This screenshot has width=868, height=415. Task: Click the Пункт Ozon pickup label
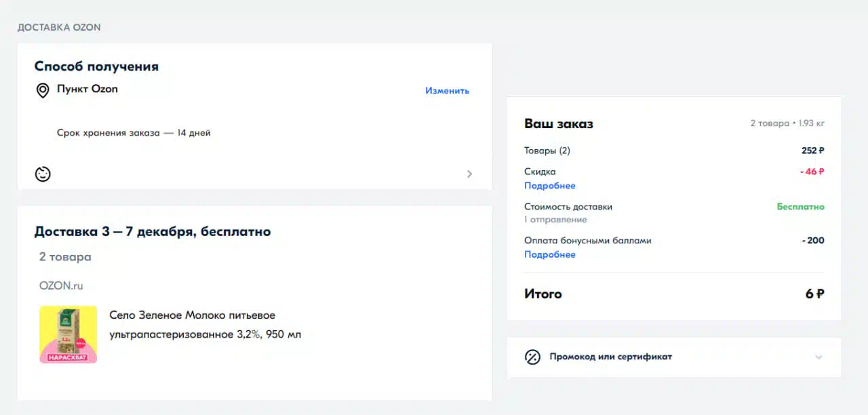pyautogui.click(x=87, y=89)
